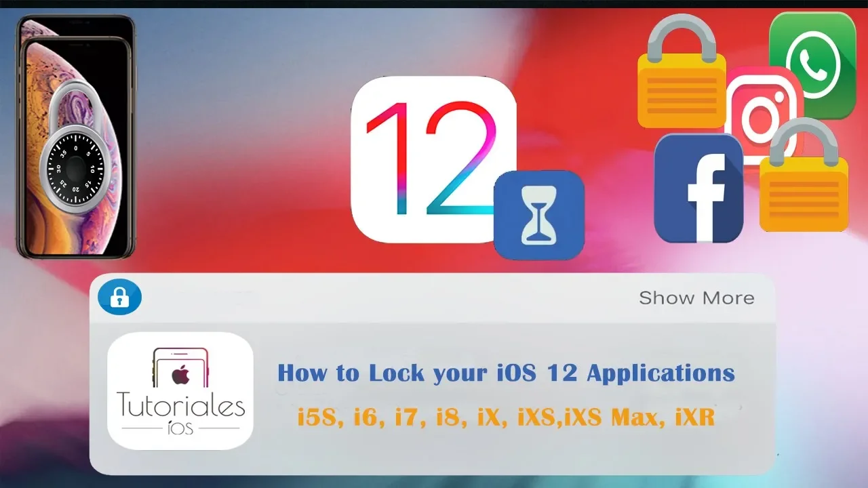Click the iPhone XS image
Image resolution: width=868 pixels, height=488 pixels.
click(x=76, y=137)
